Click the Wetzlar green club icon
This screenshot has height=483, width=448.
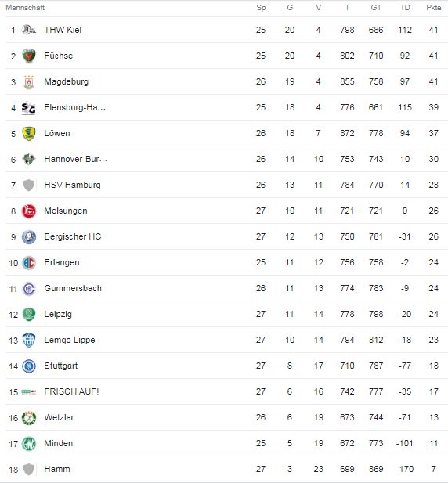pos(29,418)
